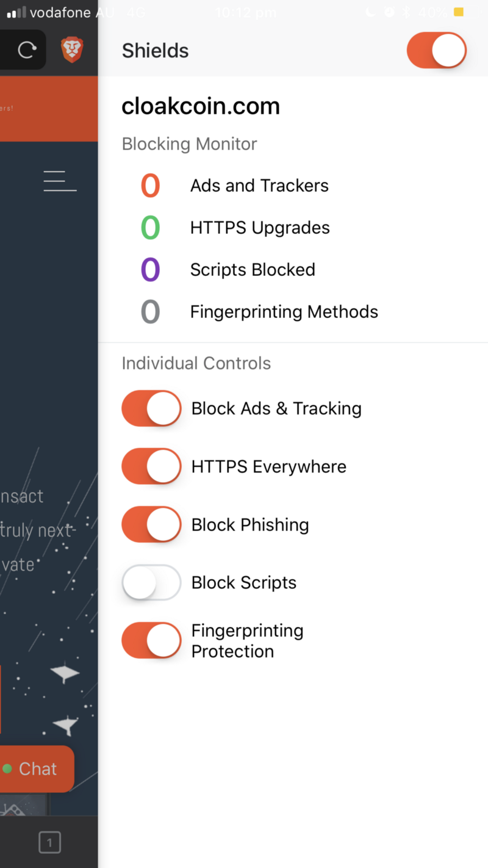Disable the Block Phishing switch
Viewport: 488px width, 868px height.
[x=151, y=524]
